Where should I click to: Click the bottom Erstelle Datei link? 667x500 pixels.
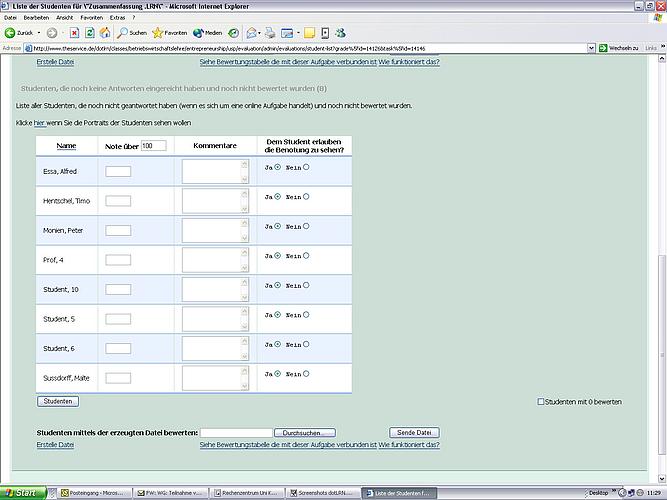point(55,445)
